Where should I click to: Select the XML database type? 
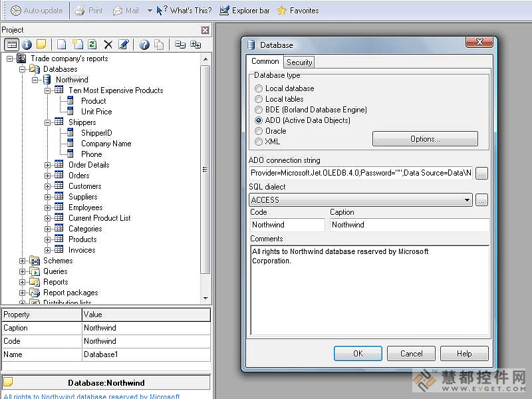pos(259,142)
